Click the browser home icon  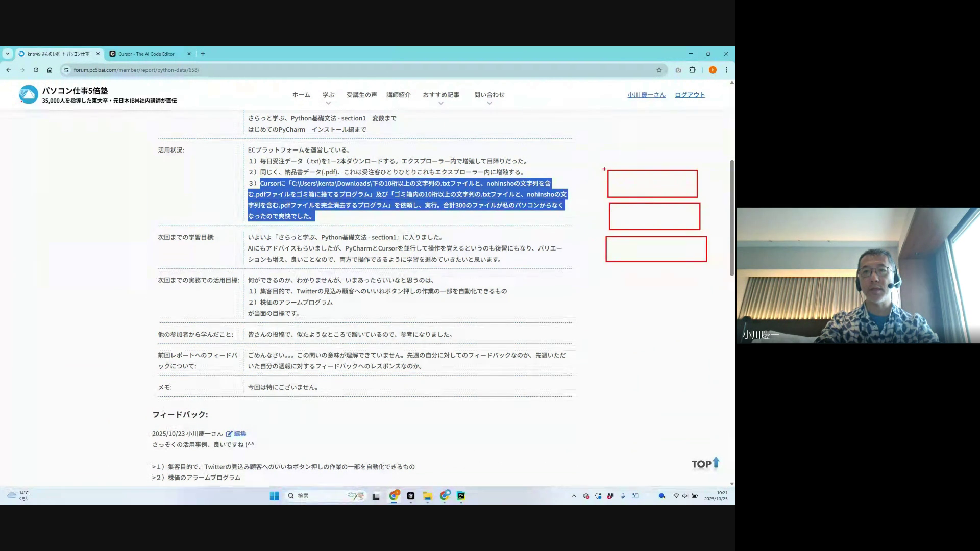(50, 70)
